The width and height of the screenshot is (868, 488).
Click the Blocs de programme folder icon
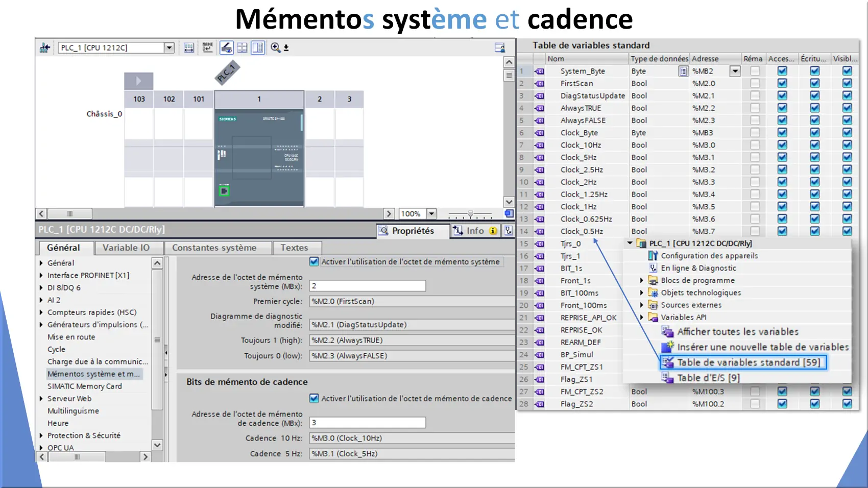[653, 280]
